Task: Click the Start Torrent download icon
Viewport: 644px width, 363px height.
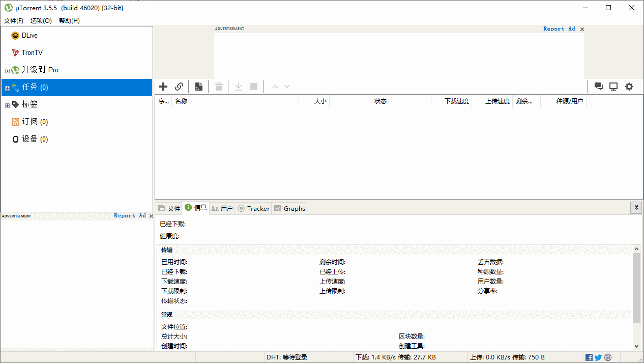Action: (x=238, y=86)
